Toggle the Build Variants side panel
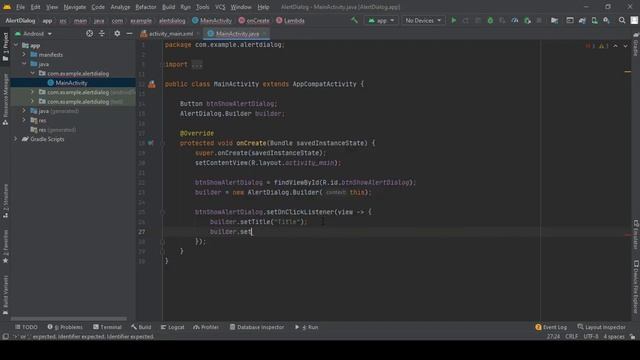The width and height of the screenshot is (640, 360). coord(5,295)
